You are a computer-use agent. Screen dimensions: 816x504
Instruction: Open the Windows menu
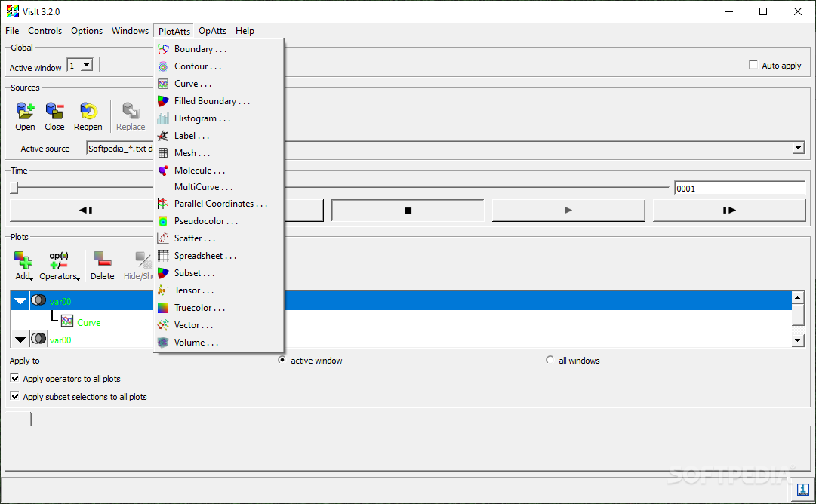pyautogui.click(x=130, y=31)
